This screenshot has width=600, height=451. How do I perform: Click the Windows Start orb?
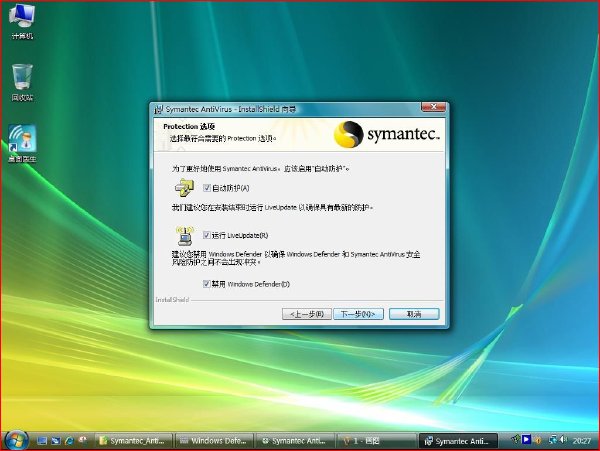tap(16, 440)
